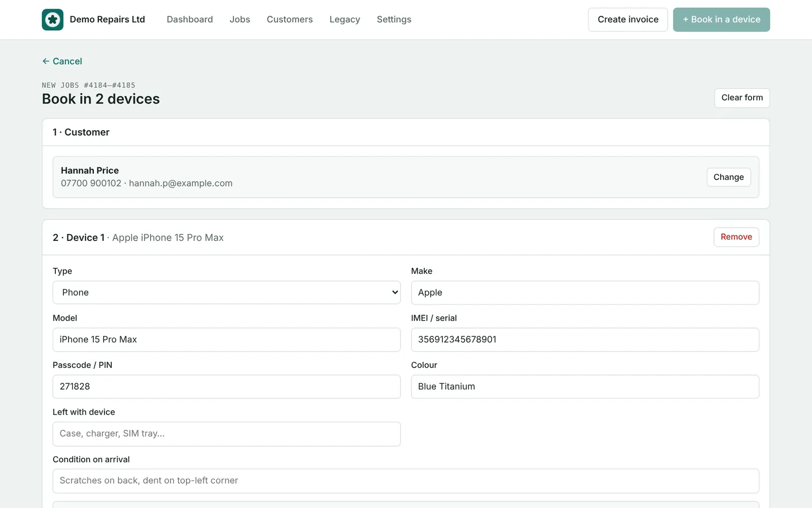Change the selected customer Hannah Price
This screenshot has width=812, height=508.
click(x=728, y=177)
